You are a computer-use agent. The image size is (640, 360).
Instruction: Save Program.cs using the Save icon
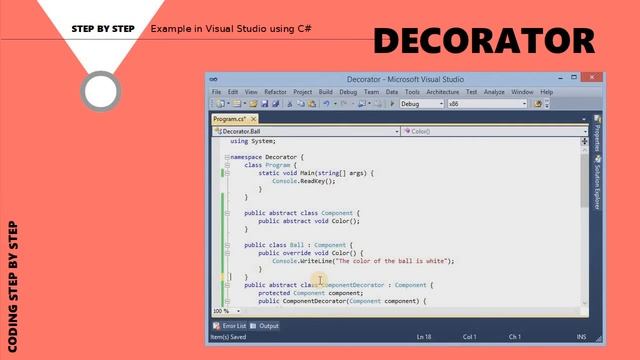[x=264, y=104]
